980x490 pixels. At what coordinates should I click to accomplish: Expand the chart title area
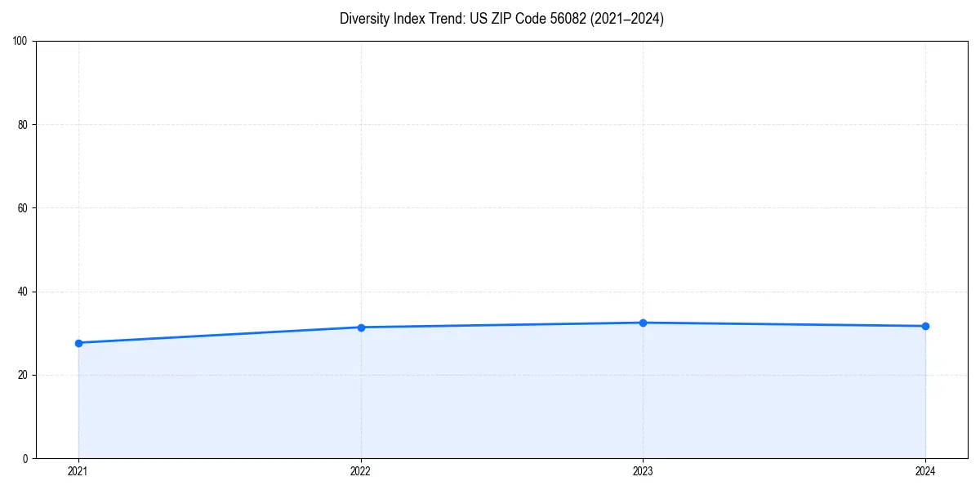501,19
